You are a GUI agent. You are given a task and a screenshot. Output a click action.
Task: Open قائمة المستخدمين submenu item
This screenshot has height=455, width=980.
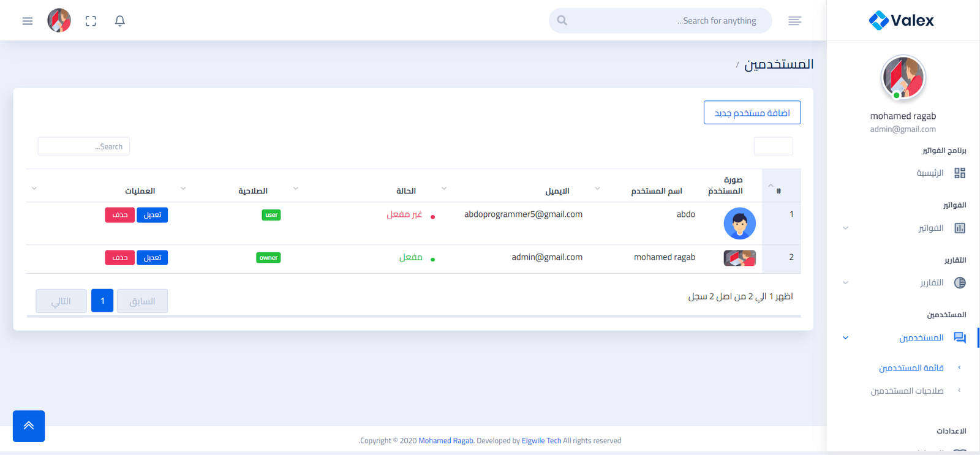point(911,367)
